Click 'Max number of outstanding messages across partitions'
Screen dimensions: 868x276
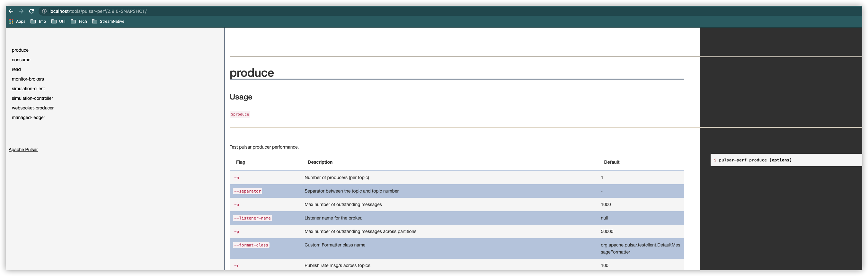(x=360, y=232)
